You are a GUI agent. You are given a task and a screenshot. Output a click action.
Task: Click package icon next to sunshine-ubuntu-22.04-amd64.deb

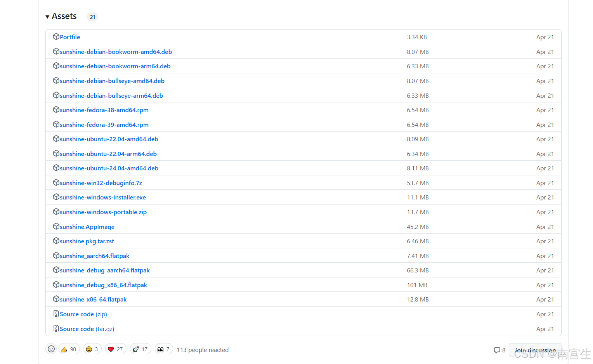pos(56,139)
